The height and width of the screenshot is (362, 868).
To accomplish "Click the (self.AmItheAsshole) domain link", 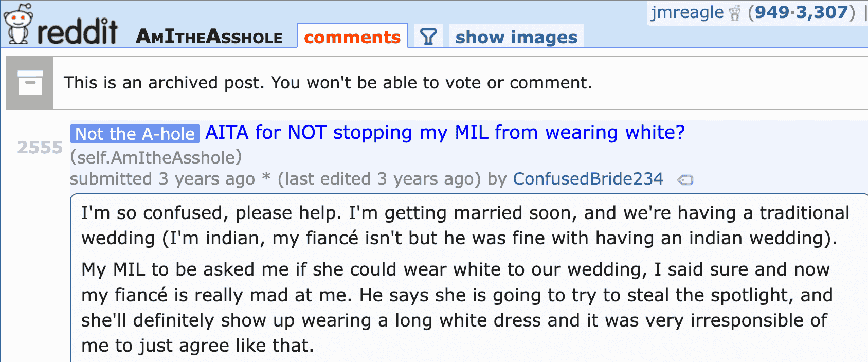I will [156, 157].
